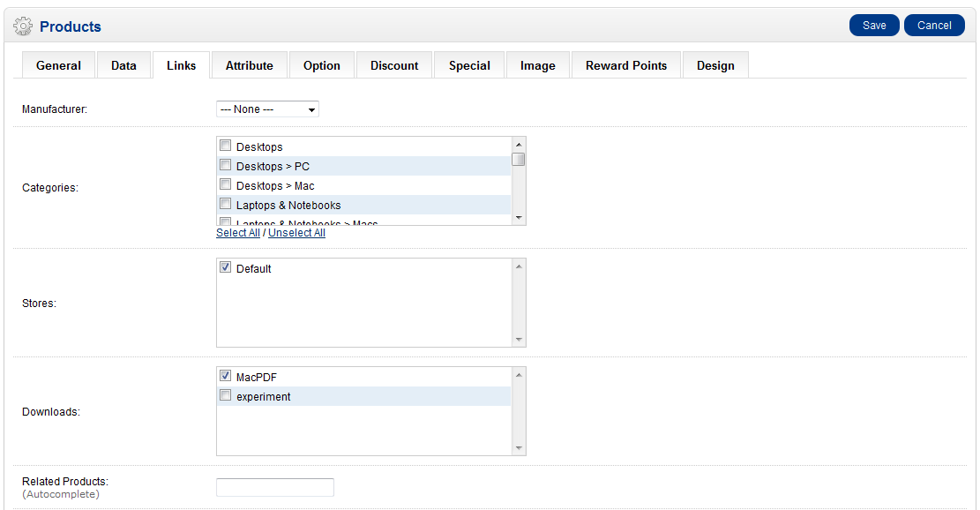Tick the experiment download checkbox
980x510 pixels.
pyautogui.click(x=226, y=396)
